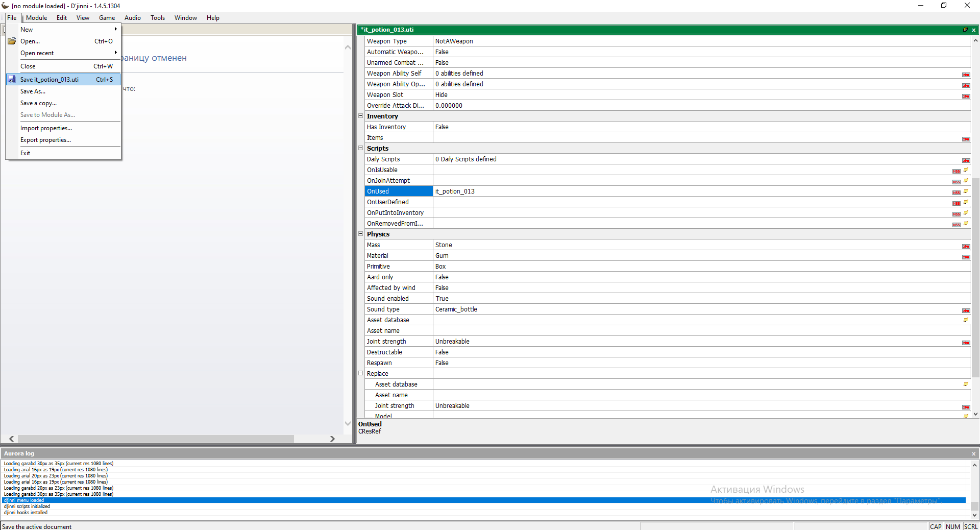Save it_potion_013.uti from File menu
Screen dimensions: 980x530
pyautogui.click(x=63, y=79)
